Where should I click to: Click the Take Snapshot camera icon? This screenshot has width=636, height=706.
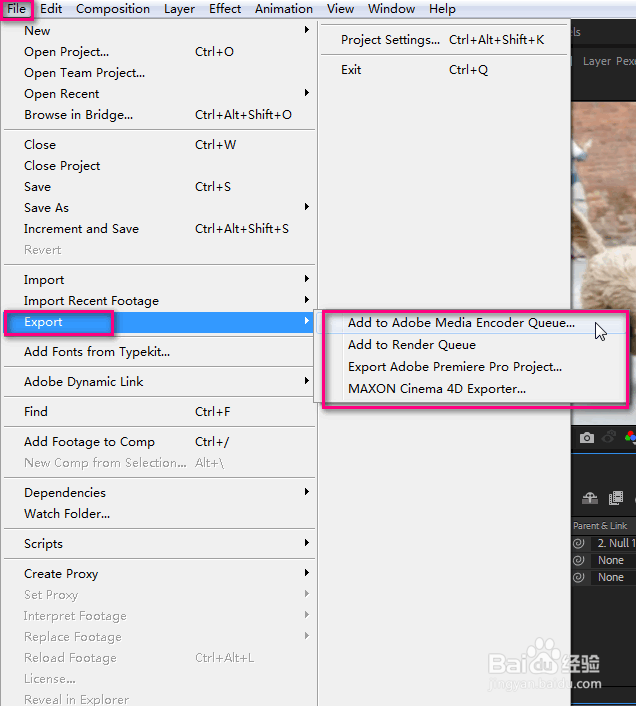(586, 437)
